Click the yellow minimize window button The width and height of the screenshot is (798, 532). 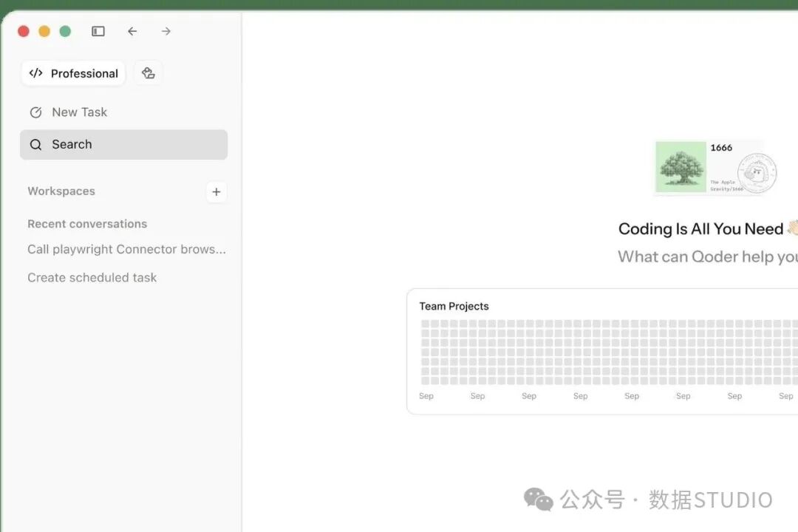44,32
